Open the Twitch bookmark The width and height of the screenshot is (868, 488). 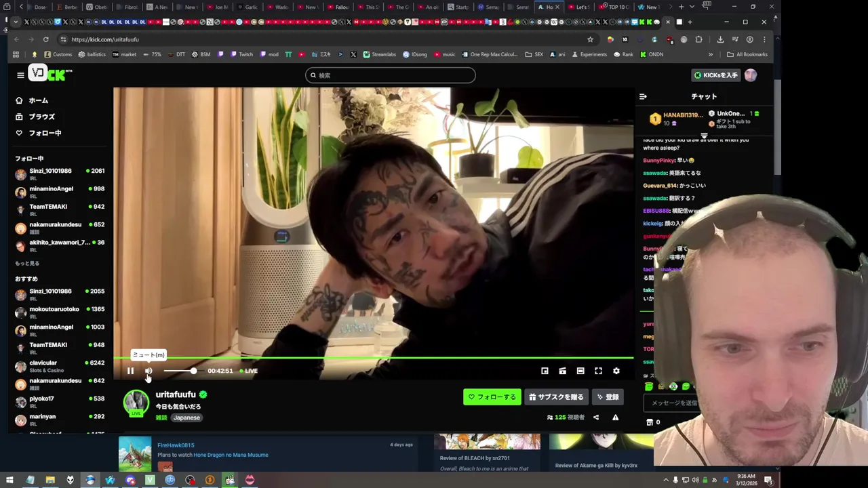(x=242, y=54)
